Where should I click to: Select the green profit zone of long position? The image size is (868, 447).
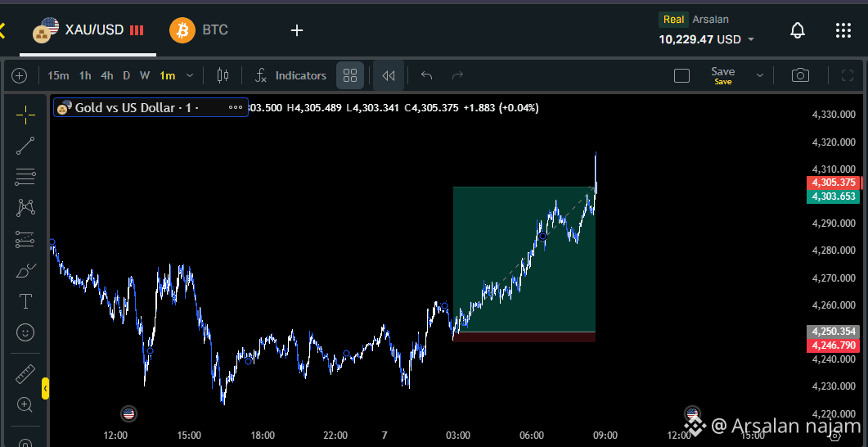[x=524, y=260]
